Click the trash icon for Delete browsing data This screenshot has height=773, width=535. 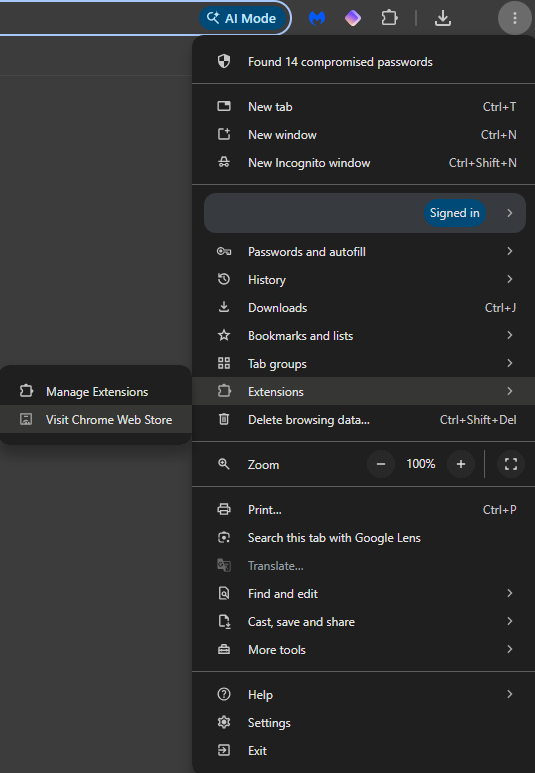click(x=224, y=419)
